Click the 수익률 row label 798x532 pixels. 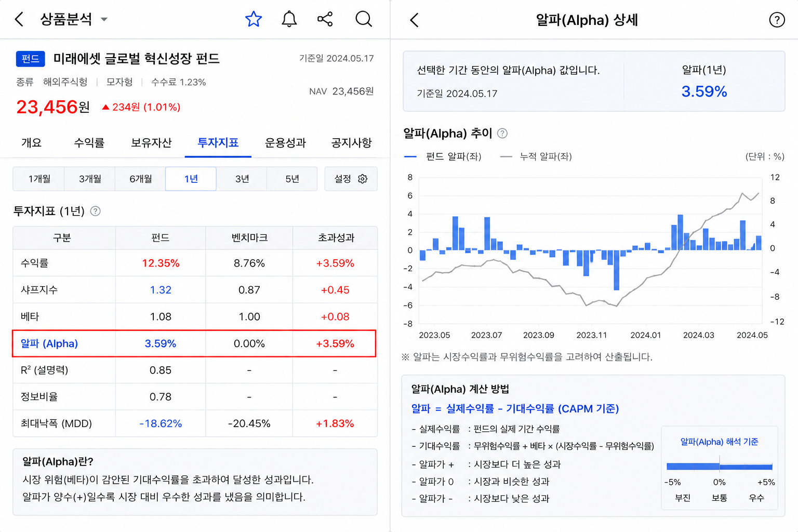point(34,263)
